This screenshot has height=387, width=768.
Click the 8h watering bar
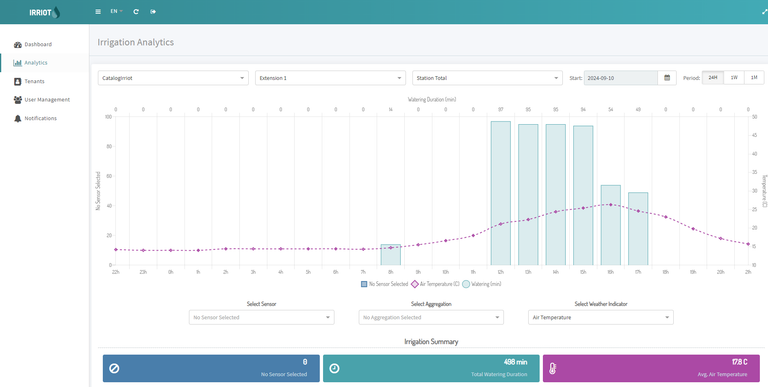tap(391, 255)
